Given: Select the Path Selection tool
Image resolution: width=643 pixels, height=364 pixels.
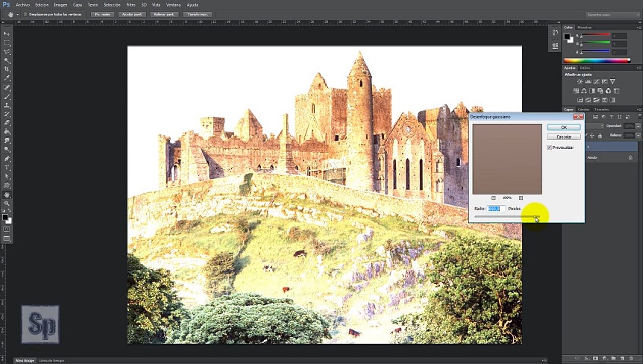Looking at the screenshot, I should tap(7, 176).
